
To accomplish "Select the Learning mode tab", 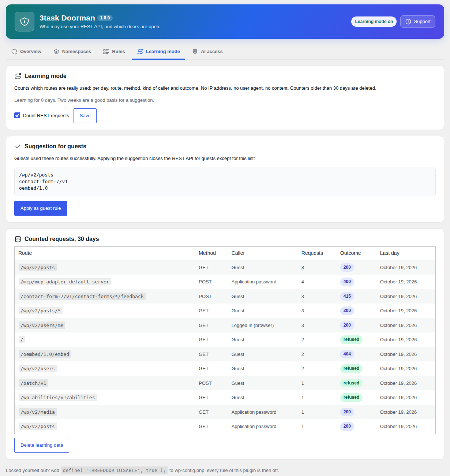I will coord(158,52).
